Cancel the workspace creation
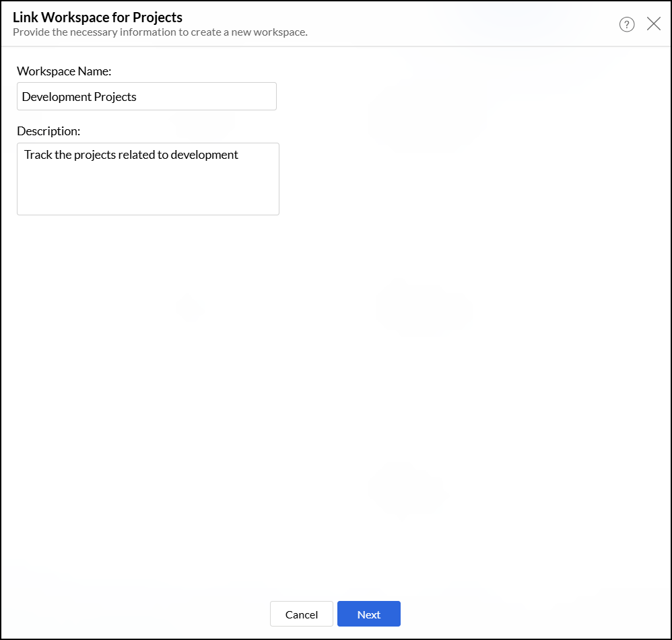Image resolution: width=672 pixels, height=640 pixels. 301,614
